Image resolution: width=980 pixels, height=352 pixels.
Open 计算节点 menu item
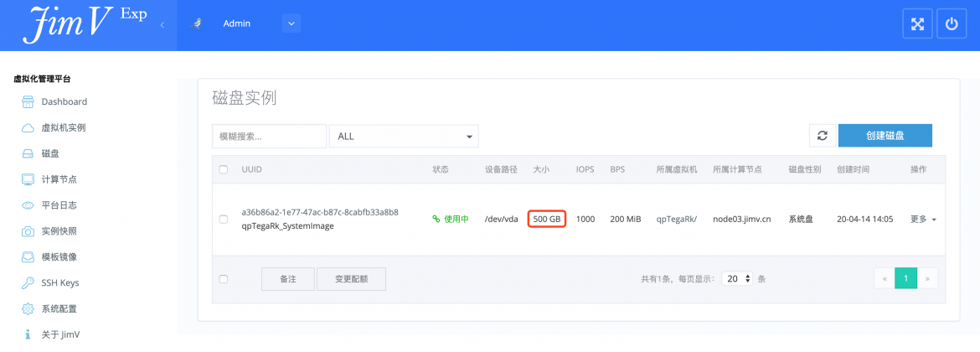[59, 179]
